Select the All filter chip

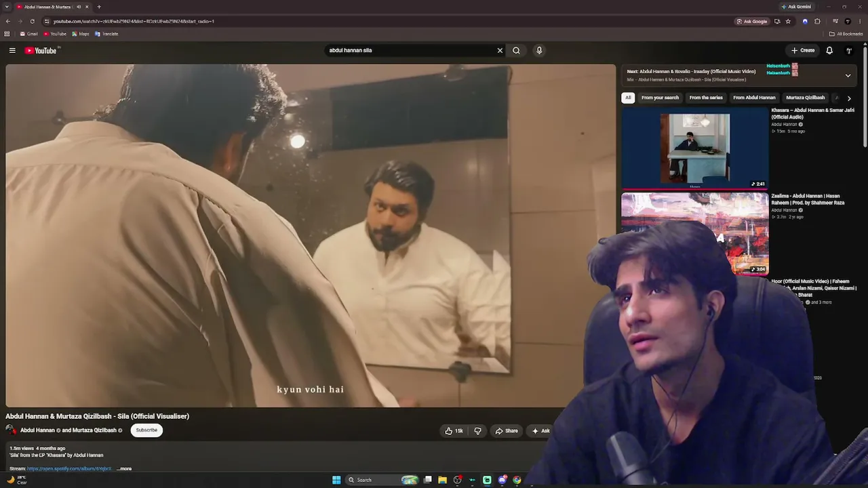[x=628, y=98]
